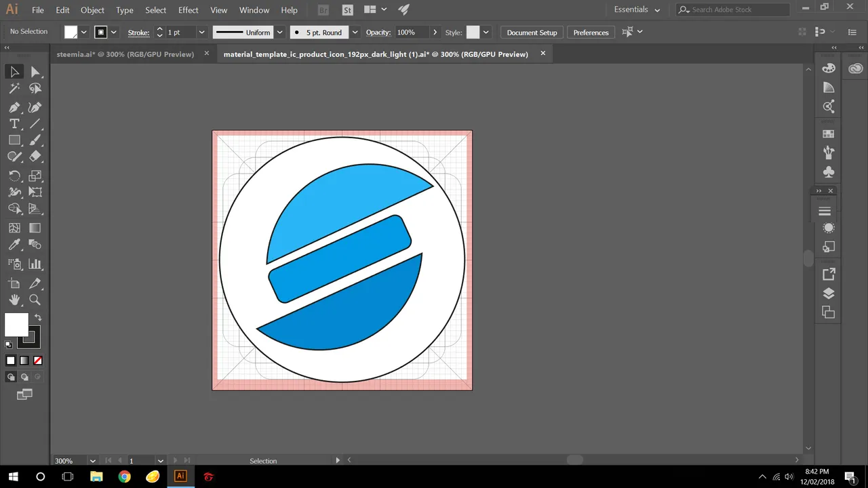Open the artboard number dropdown
Viewport: 868px width, 488px height.
pyautogui.click(x=160, y=461)
